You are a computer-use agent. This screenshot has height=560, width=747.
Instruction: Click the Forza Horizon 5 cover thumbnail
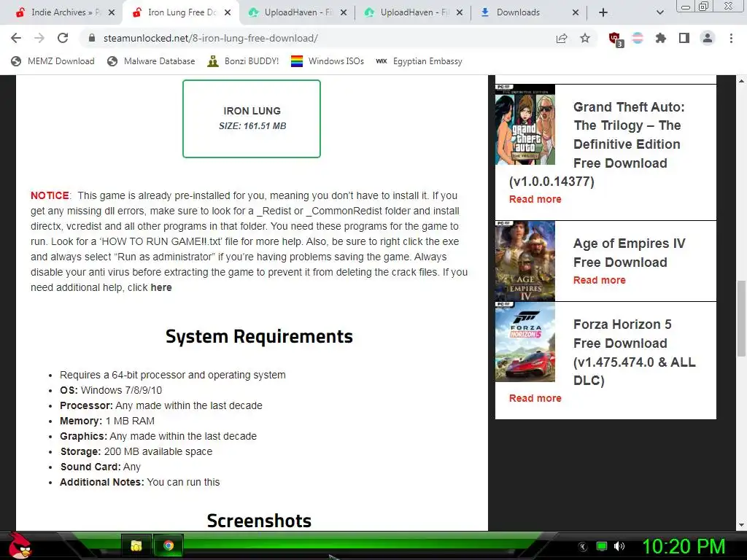point(525,342)
